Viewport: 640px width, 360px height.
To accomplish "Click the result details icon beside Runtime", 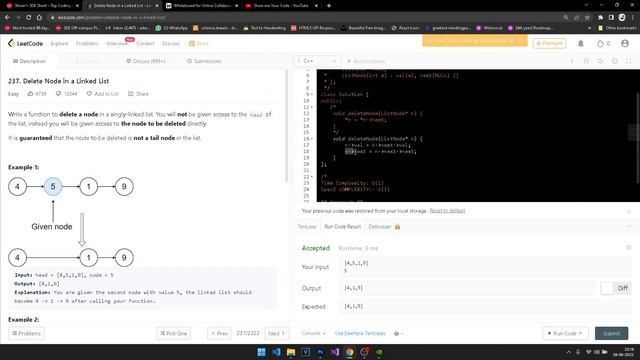I will point(629,248).
